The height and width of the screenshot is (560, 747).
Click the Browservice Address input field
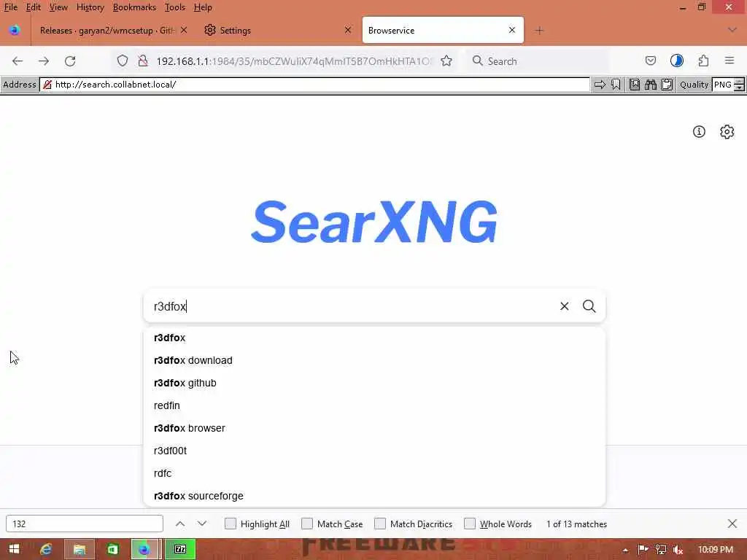[x=314, y=85]
